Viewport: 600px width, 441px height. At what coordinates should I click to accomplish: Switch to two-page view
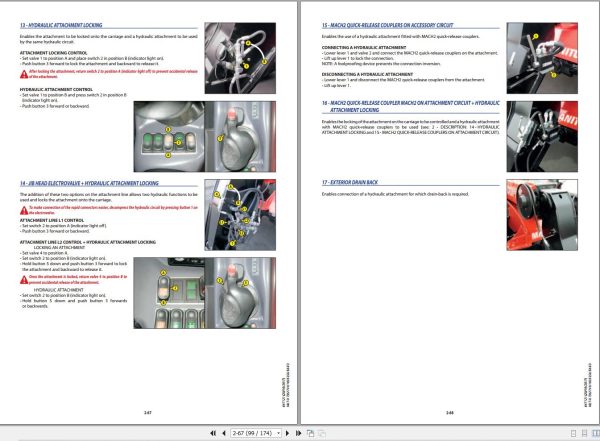596,433
